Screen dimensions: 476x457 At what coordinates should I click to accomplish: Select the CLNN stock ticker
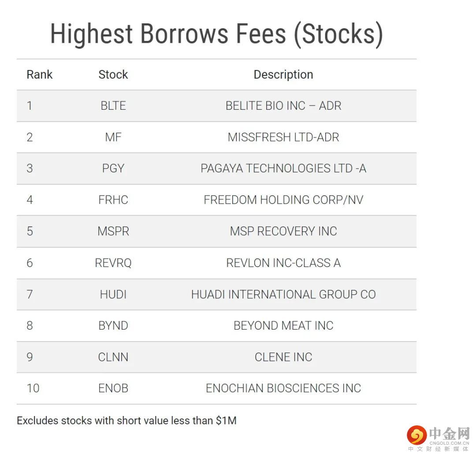113,357
